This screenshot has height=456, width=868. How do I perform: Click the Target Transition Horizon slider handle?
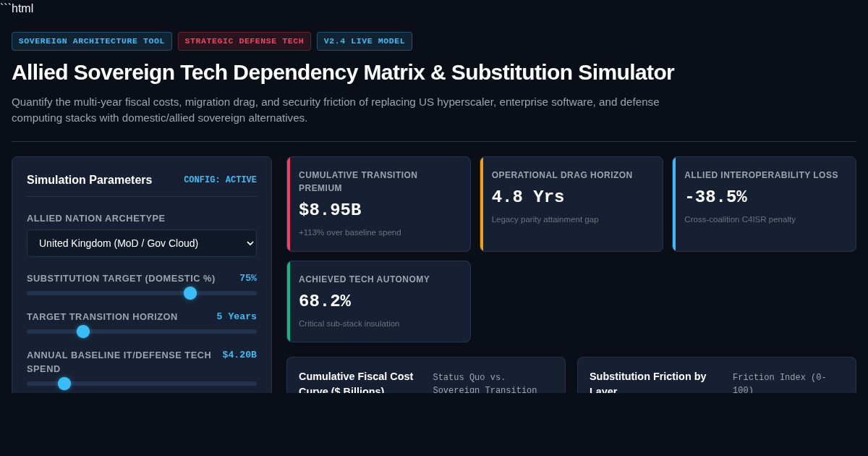(83, 332)
